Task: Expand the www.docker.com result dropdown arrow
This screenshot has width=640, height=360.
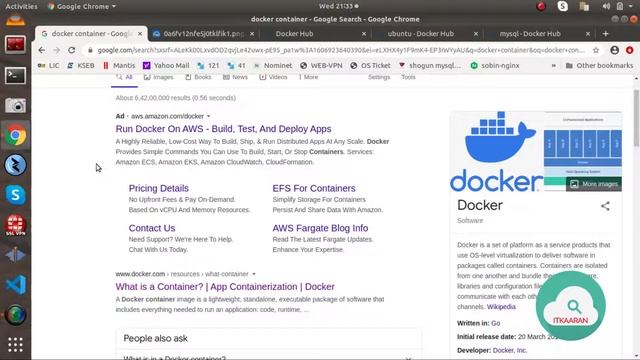Action: tap(254, 274)
